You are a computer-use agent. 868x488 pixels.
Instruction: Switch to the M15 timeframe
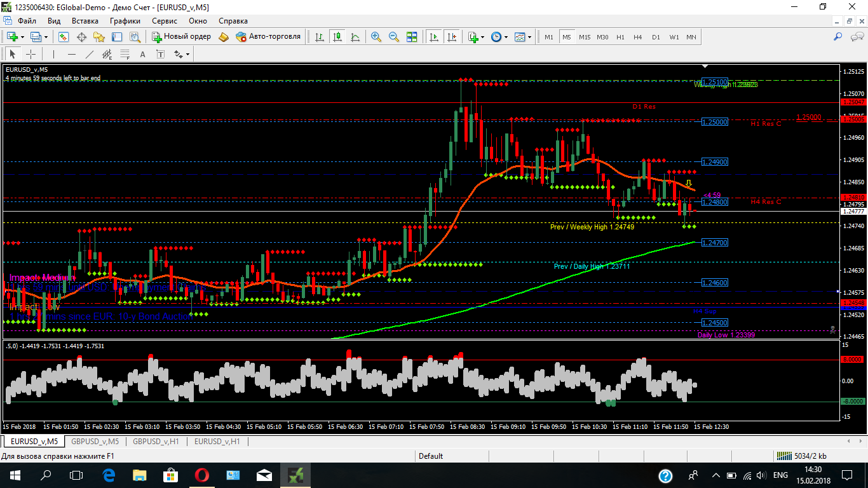585,37
